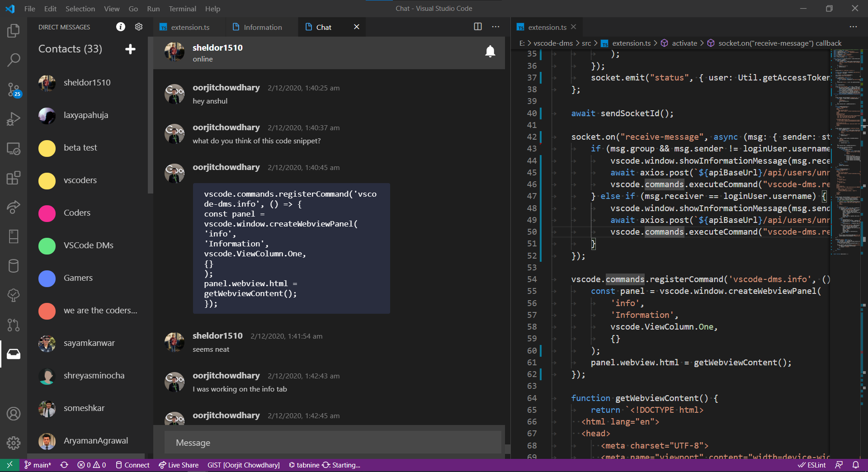Click the tabnine status bar item
This screenshot has width=868, height=472.
(325, 465)
